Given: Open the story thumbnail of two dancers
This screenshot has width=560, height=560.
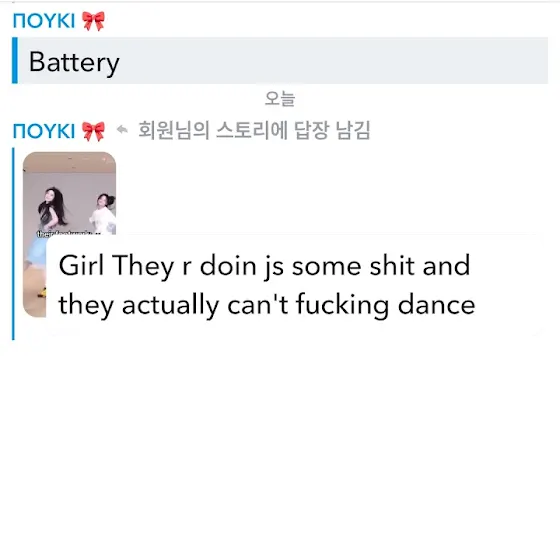Looking at the screenshot, I should [69, 234].
